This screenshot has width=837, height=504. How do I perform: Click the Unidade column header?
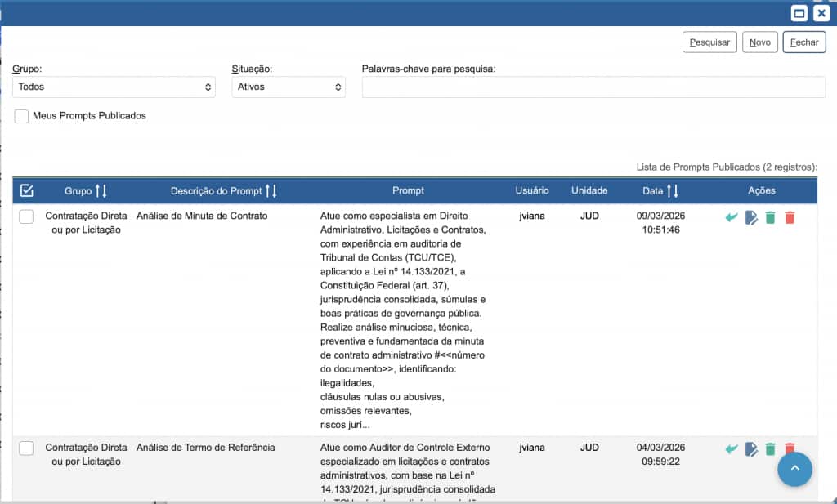589,190
